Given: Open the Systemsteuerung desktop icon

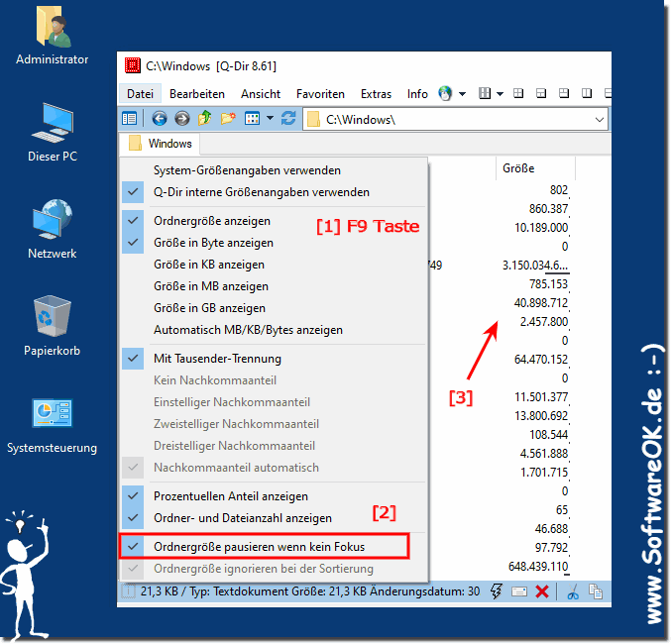Looking at the screenshot, I should coord(53,413).
